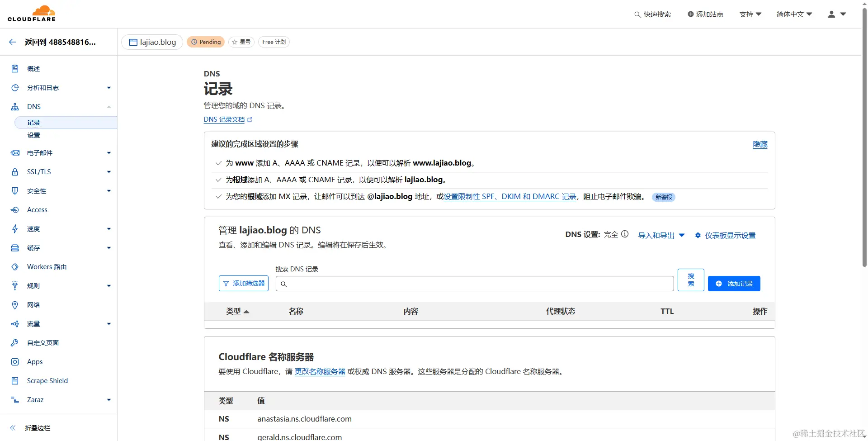Open the Access menu item
This screenshot has width=868, height=441.
37,210
